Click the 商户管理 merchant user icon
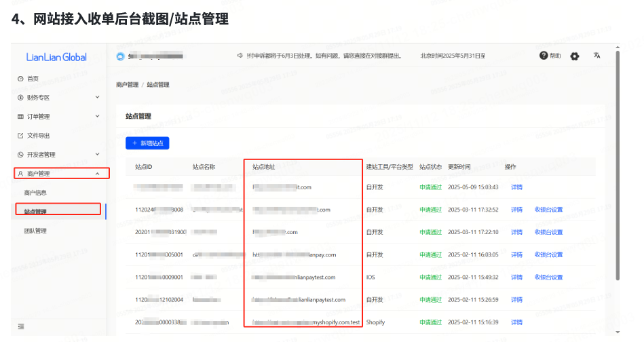This screenshot has width=644, height=342. point(20,174)
